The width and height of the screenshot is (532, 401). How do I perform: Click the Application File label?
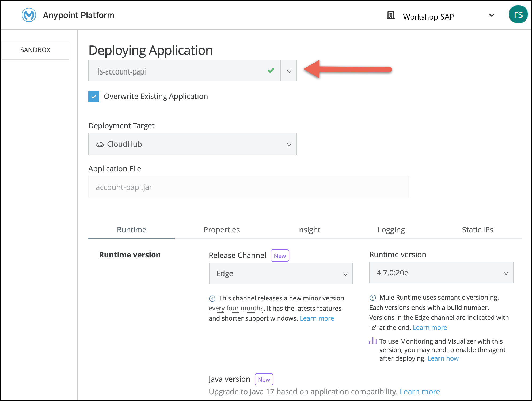[x=115, y=169]
